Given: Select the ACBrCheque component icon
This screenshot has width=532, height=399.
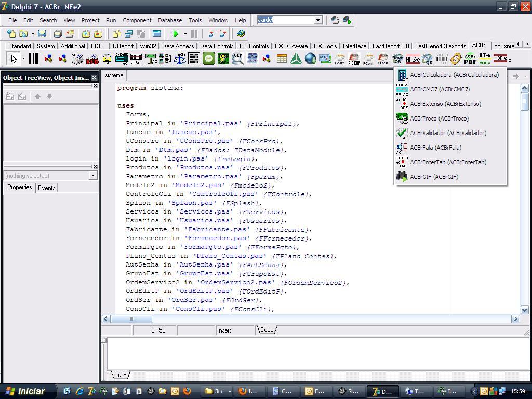Looking at the screenshot, I should tap(122, 59).
